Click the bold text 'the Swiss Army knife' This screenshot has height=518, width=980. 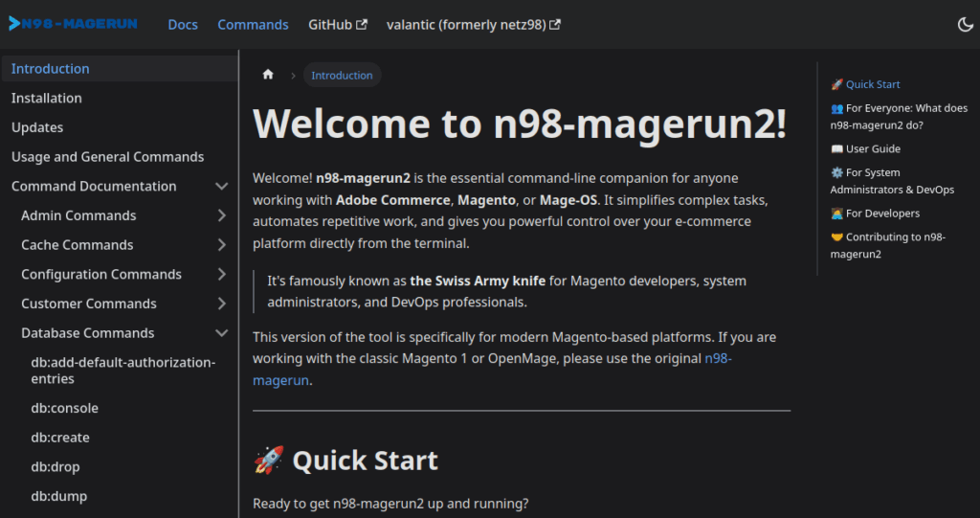[478, 282]
